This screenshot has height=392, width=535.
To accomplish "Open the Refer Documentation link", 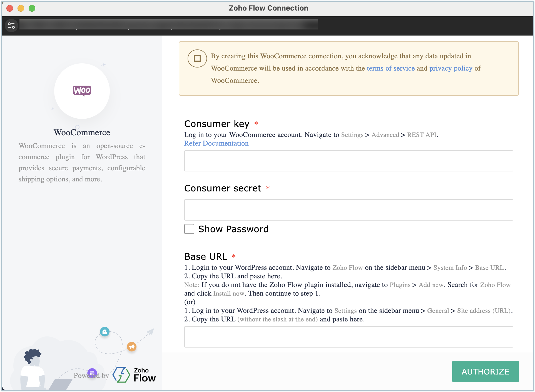I will (216, 143).
